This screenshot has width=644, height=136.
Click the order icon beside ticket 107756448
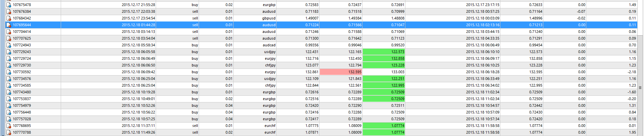tap(9, 112)
